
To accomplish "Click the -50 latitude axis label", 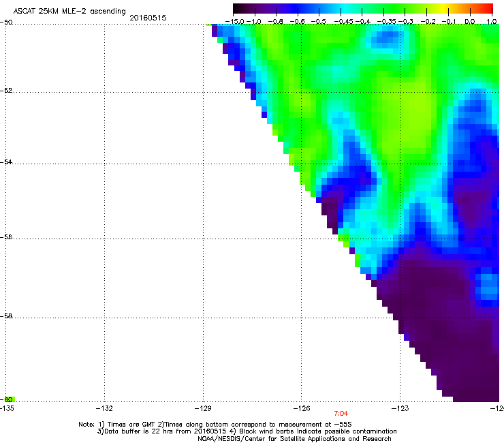I will click(6, 22).
